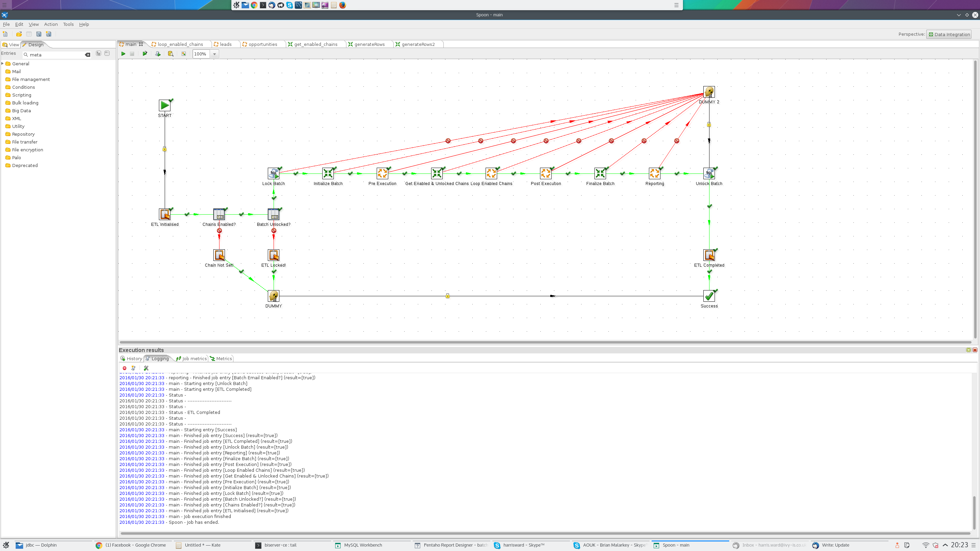The image size is (980, 551).
Task: Select the ETL Completed entry
Action: pyautogui.click(x=709, y=255)
